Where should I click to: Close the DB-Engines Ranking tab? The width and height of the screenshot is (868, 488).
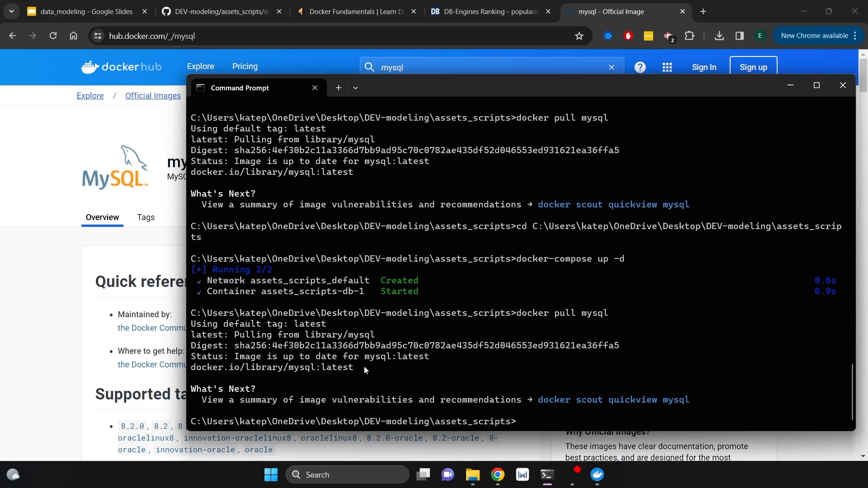(548, 11)
